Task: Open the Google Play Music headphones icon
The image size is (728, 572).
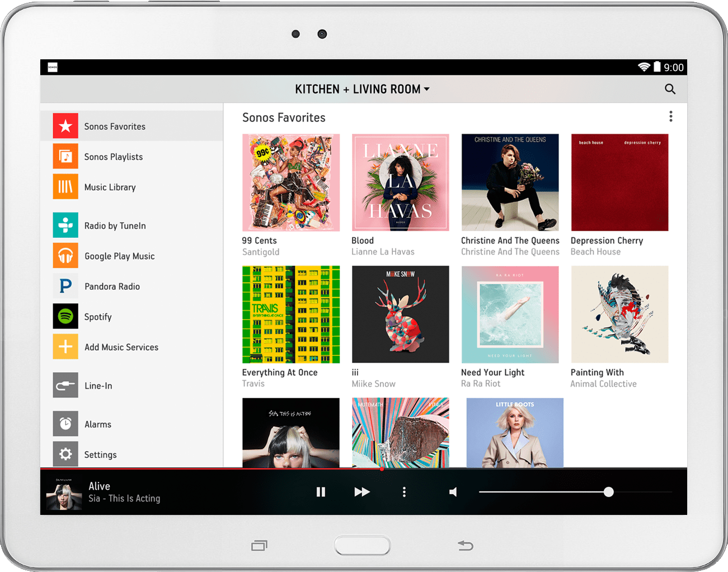Action: coord(65,255)
